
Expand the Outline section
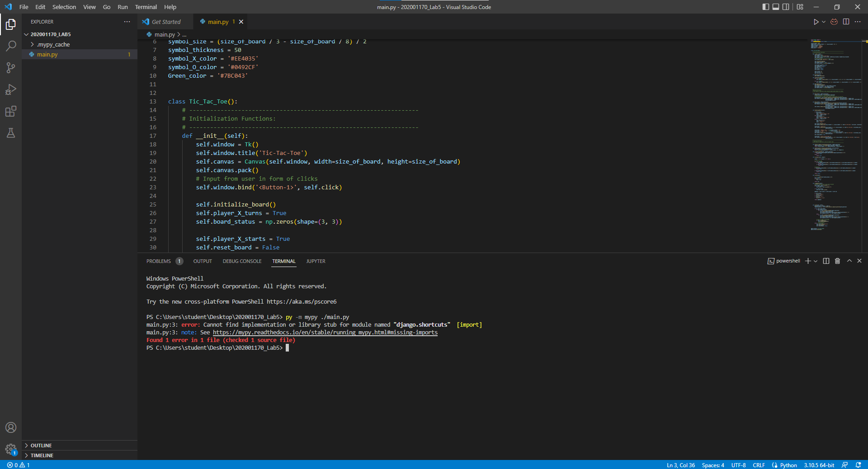coord(80,446)
